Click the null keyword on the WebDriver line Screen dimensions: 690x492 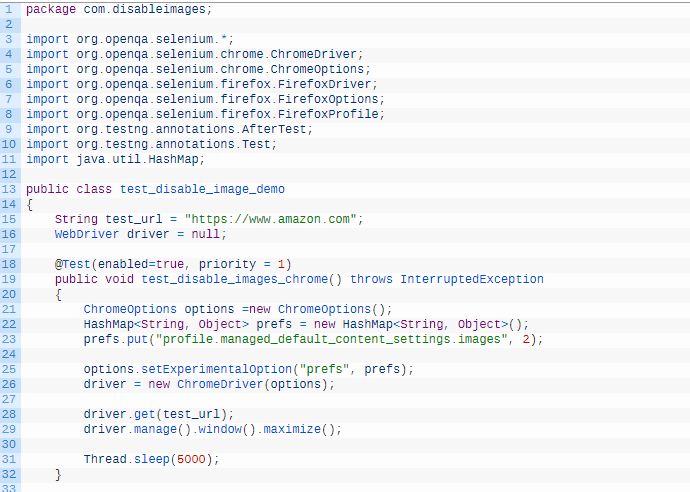[208, 234]
